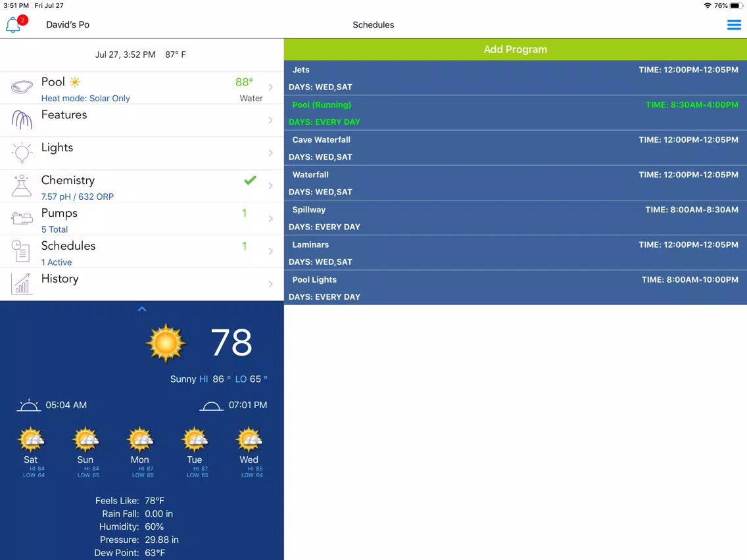Tap the sunrise icon
This screenshot has height=560, width=747.
coord(28,406)
